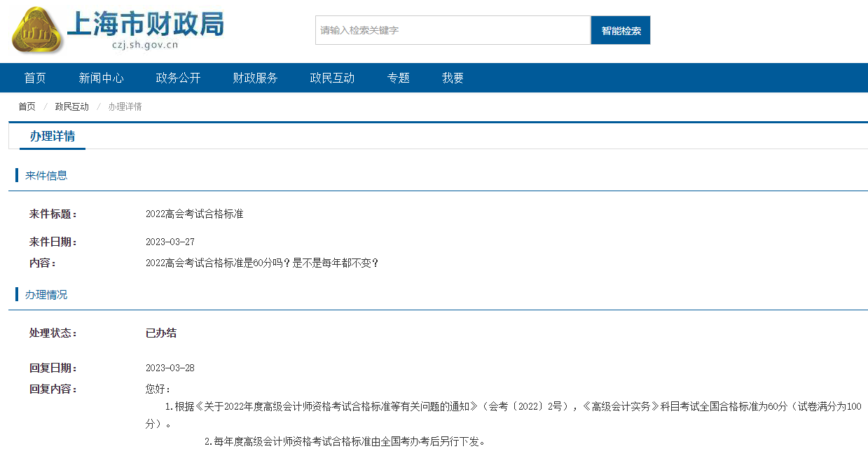Open the 政民互动 navigation menu
Image resolution: width=868 pixels, height=456 pixels.
point(331,78)
